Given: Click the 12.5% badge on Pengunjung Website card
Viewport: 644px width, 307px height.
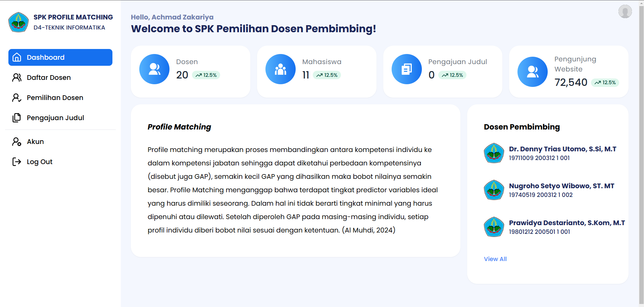Looking at the screenshot, I should point(605,83).
